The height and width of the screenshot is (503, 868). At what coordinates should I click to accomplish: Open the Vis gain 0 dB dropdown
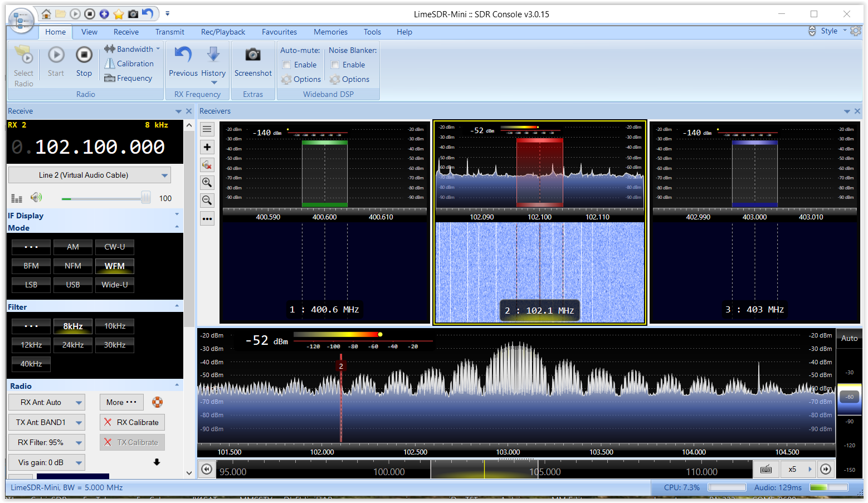pyautogui.click(x=47, y=462)
